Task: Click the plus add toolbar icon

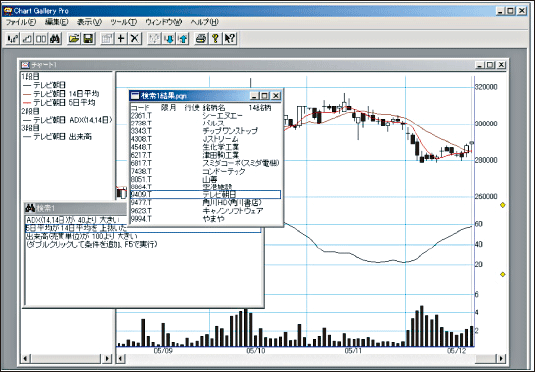Action: [x=121, y=39]
